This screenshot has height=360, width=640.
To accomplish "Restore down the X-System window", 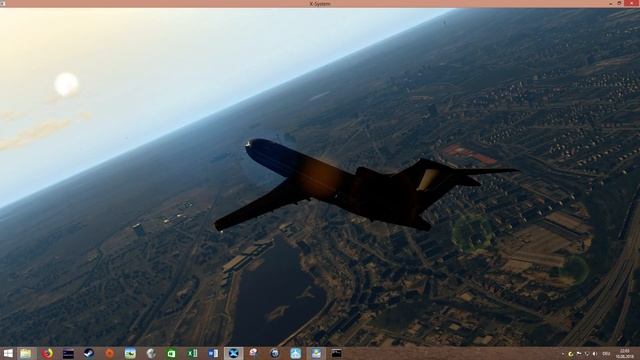I will point(619,3).
